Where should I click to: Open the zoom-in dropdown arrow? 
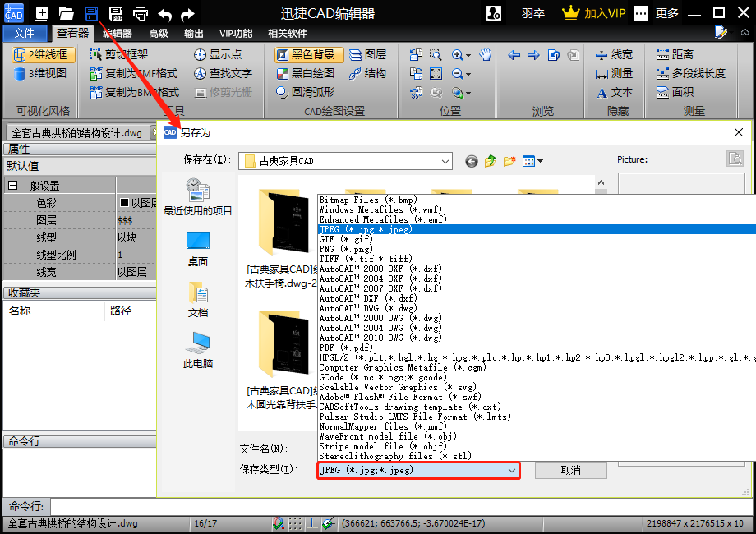[468, 55]
